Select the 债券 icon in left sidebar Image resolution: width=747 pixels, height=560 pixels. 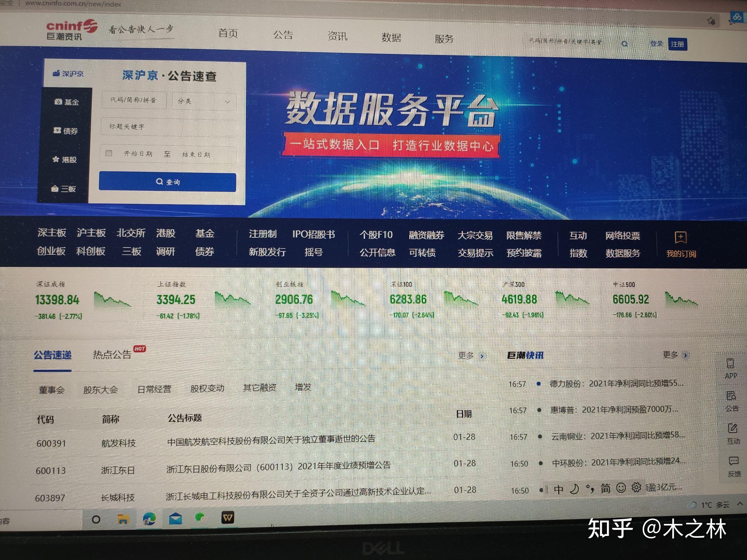(58, 131)
